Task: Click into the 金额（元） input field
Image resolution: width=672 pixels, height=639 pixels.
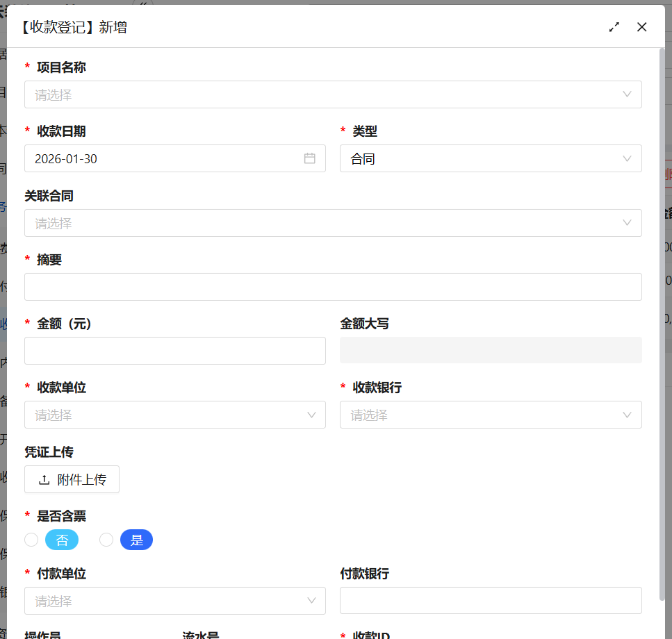Action: click(175, 351)
